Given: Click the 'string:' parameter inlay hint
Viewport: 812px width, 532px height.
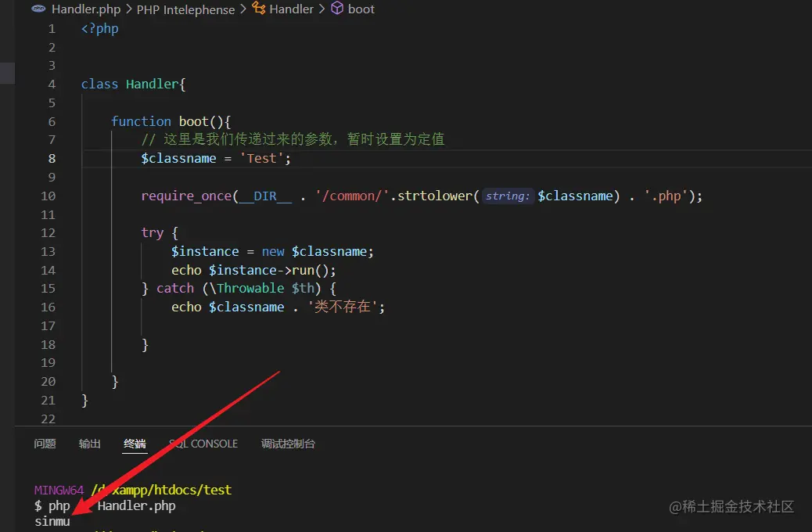Looking at the screenshot, I should point(508,196).
